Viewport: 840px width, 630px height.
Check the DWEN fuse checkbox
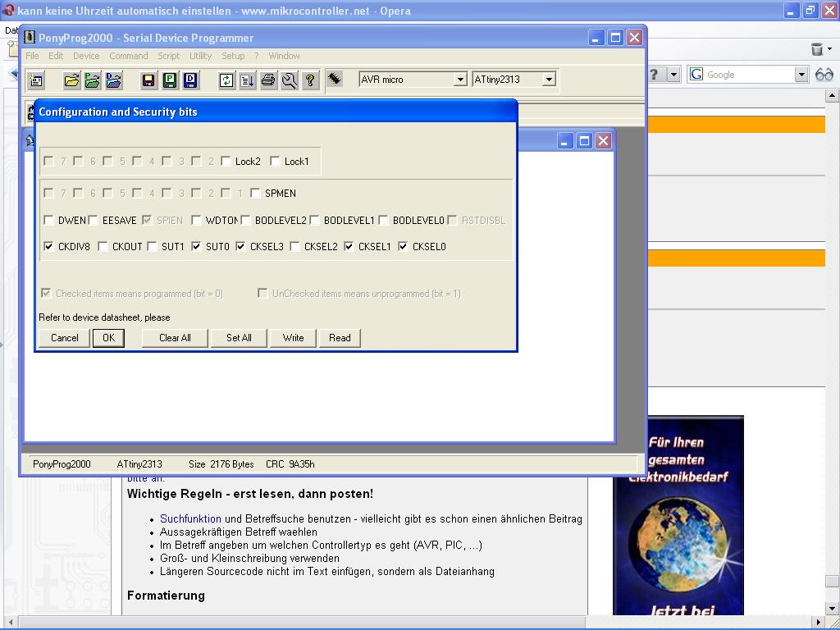pyautogui.click(x=48, y=220)
